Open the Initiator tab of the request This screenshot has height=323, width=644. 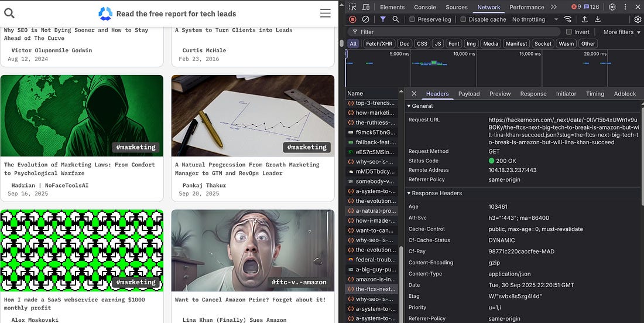(x=566, y=94)
